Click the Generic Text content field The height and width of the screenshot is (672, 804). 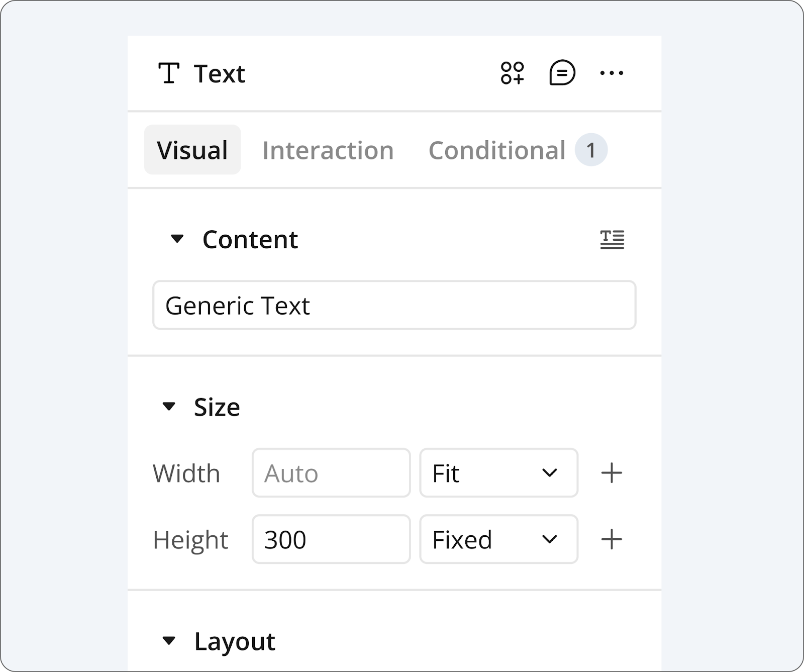click(394, 306)
